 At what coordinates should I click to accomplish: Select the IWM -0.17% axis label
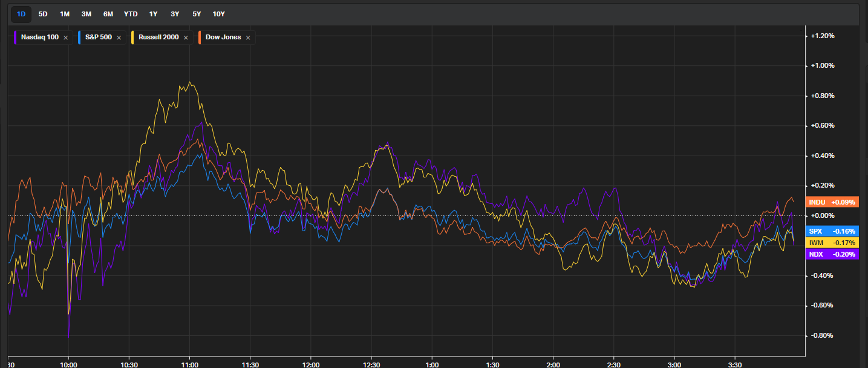pos(832,243)
